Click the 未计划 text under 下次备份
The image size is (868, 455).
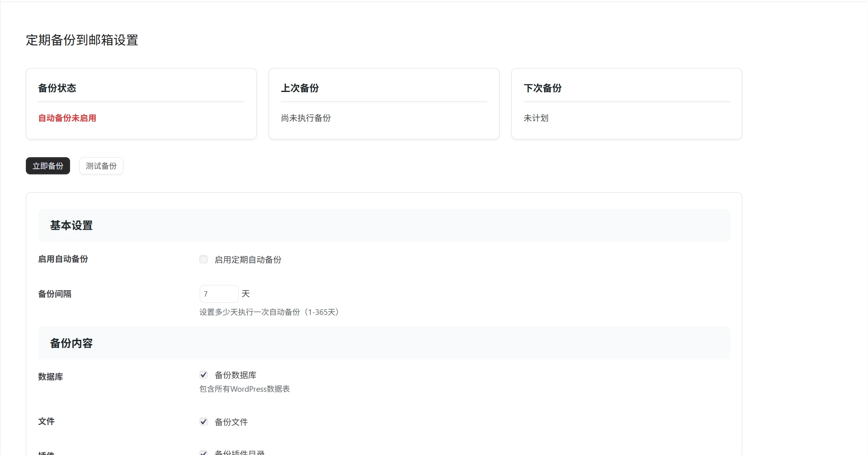click(536, 118)
